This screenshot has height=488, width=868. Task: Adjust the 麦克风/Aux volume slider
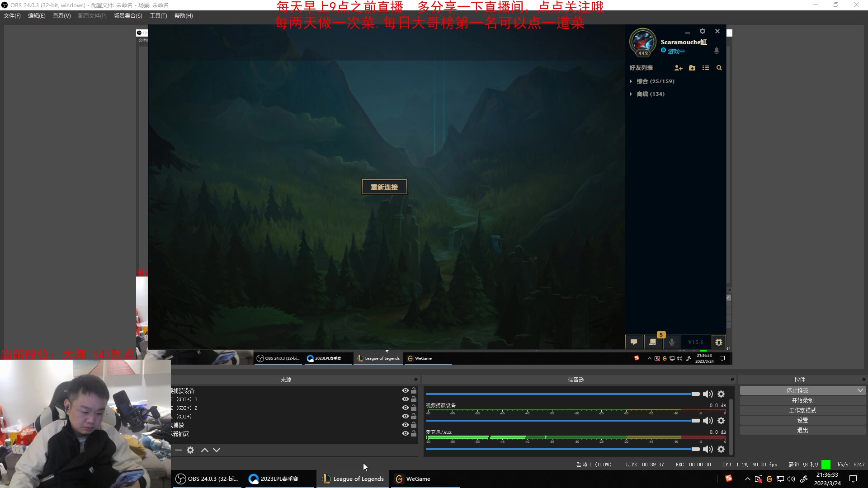[563, 449]
